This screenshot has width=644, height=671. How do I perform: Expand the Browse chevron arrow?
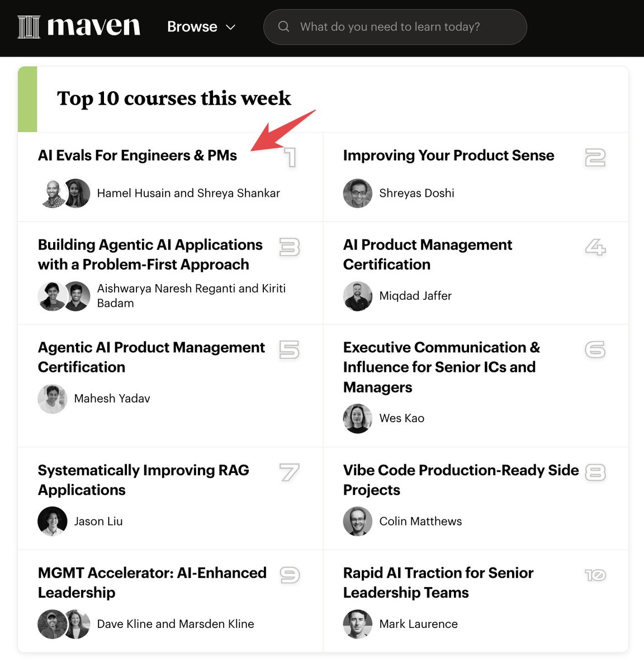(231, 27)
